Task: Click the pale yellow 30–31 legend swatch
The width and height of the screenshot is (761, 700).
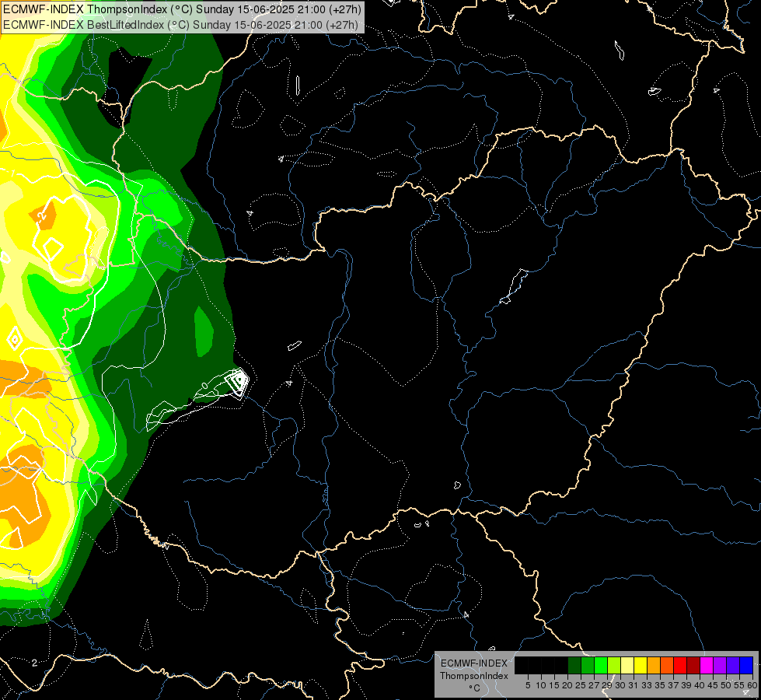Action: (627, 665)
